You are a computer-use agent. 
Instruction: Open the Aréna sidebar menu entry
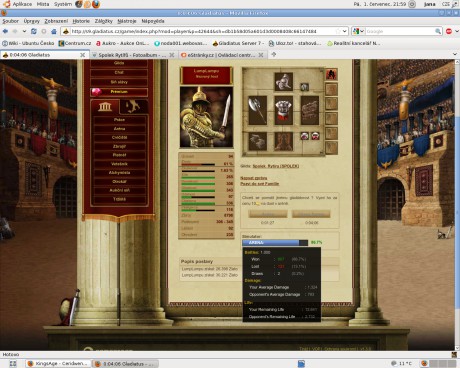pyautogui.click(x=119, y=129)
